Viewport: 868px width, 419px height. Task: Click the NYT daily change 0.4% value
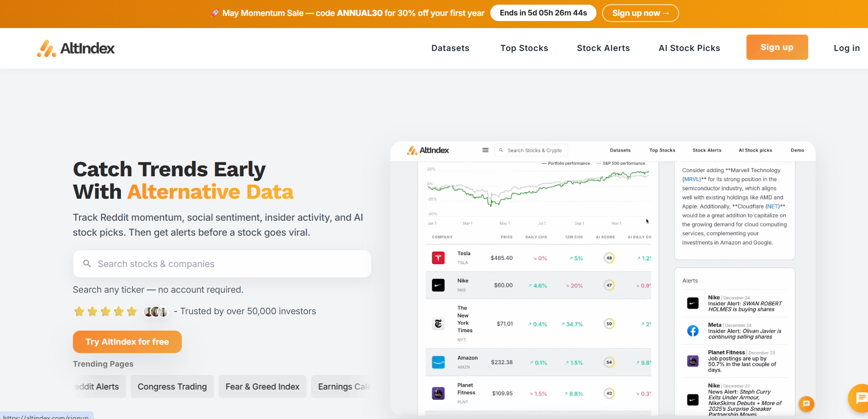(538, 324)
